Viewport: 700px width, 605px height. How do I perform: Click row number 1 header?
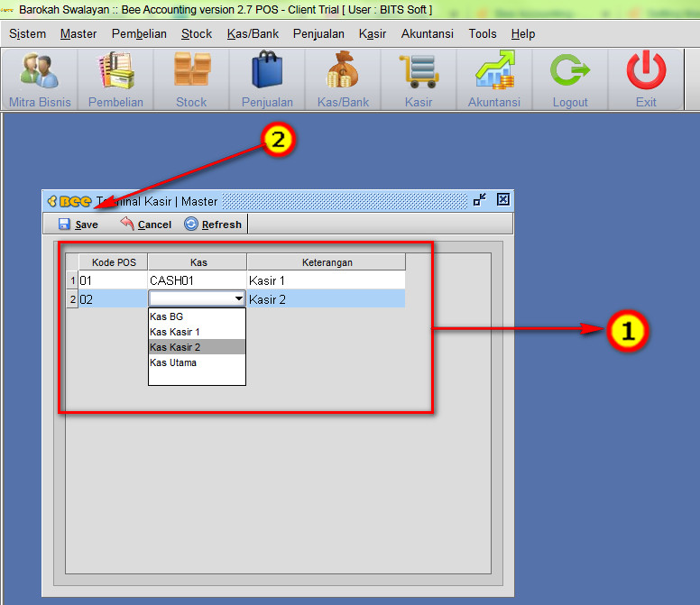click(x=72, y=280)
